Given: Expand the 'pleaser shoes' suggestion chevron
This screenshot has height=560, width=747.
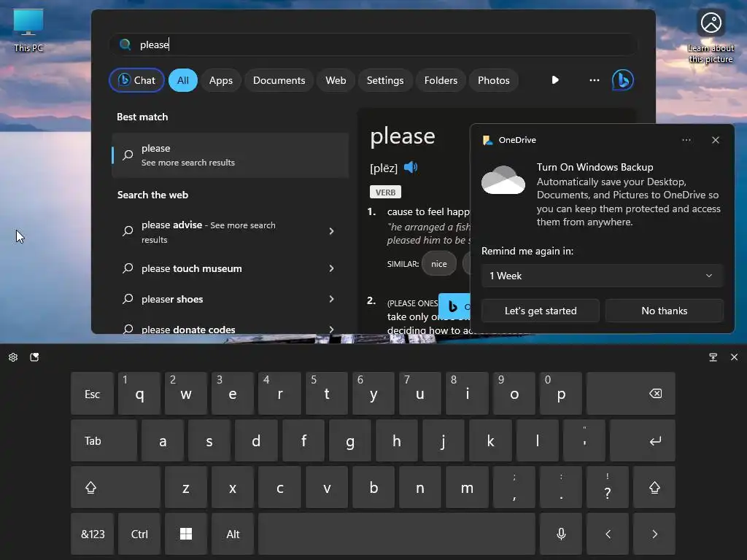Looking at the screenshot, I should pyautogui.click(x=332, y=299).
